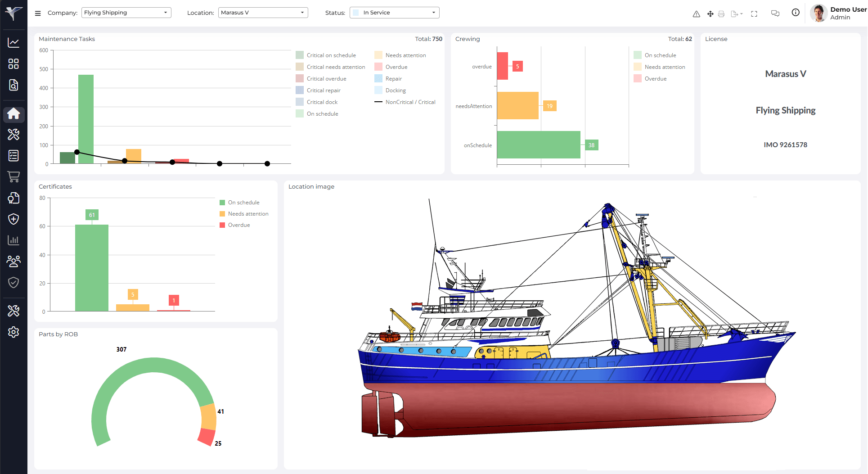Open the shopping cart purchasing sidebar icon
Image resolution: width=868 pixels, height=474 pixels.
[13, 176]
